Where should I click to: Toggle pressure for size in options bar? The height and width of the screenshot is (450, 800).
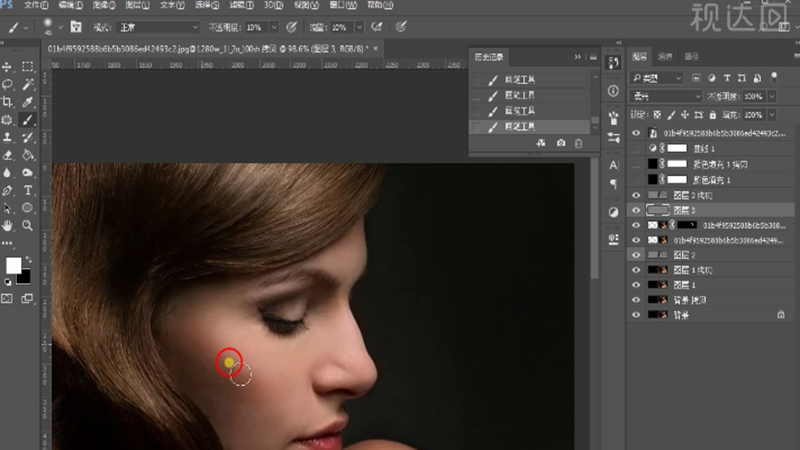[x=401, y=27]
